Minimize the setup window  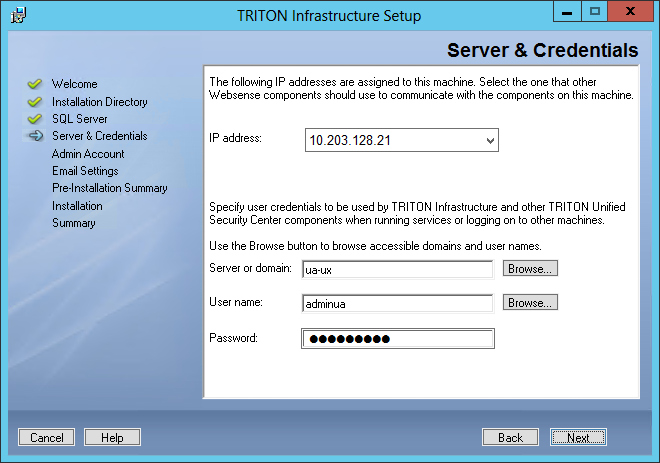tap(567, 11)
